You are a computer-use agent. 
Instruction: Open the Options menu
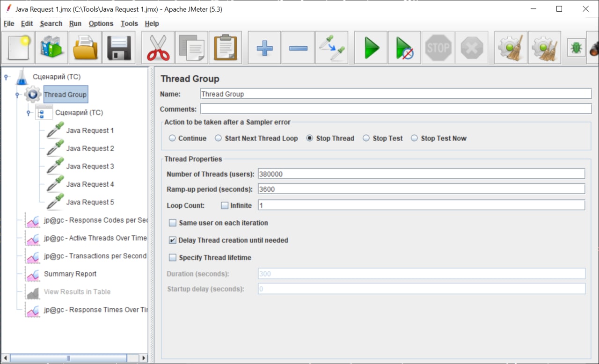101,24
